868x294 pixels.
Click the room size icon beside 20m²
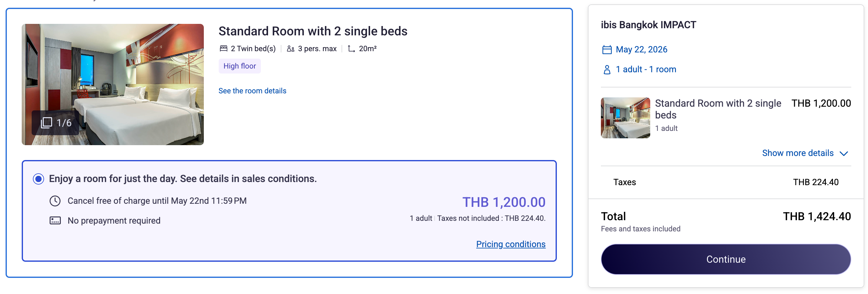pos(351,48)
